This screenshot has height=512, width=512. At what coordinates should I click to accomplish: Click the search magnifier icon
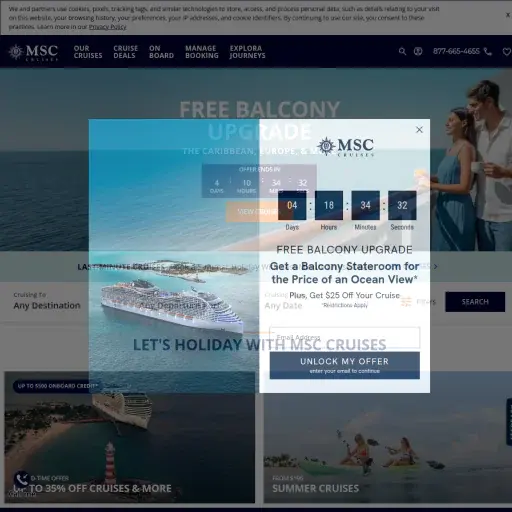(x=402, y=51)
